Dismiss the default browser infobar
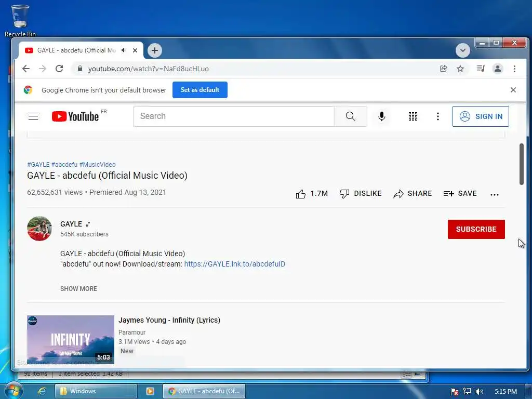 click(x=513, y=90)
